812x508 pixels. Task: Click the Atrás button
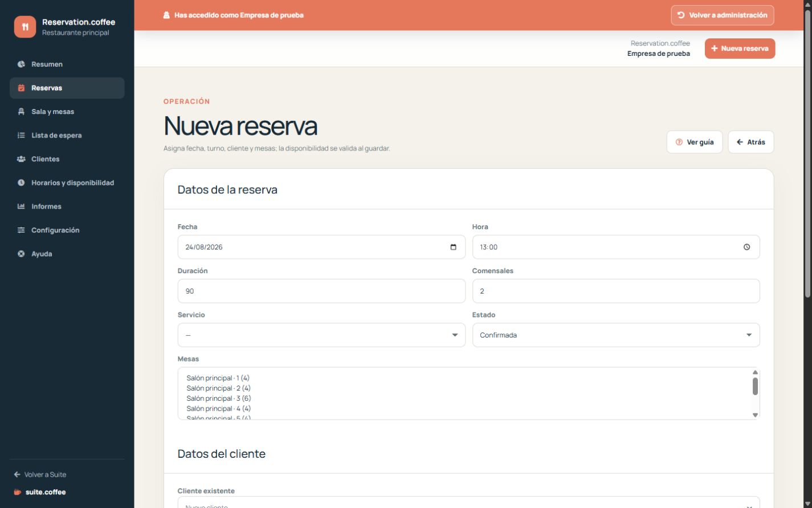coord(751,143)
